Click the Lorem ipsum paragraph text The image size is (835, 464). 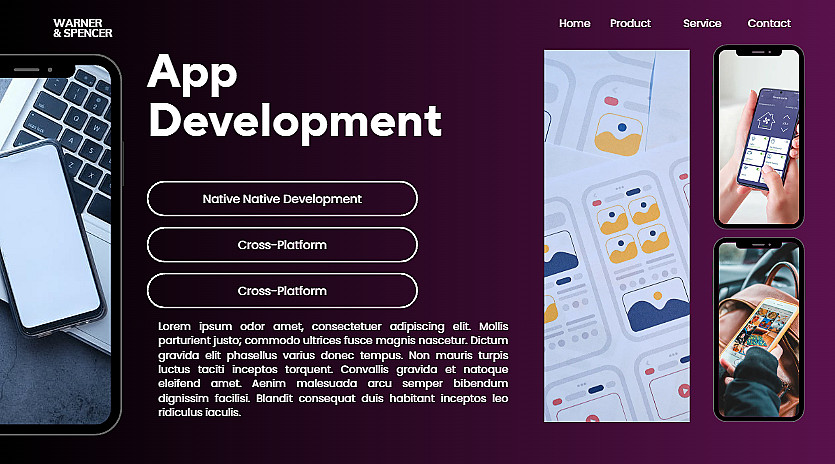coord(333,369)
